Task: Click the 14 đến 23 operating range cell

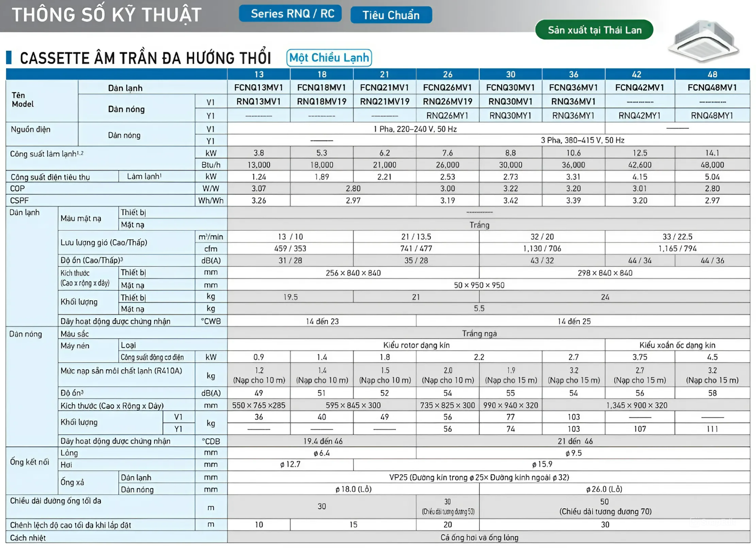Action: point(322,322)
